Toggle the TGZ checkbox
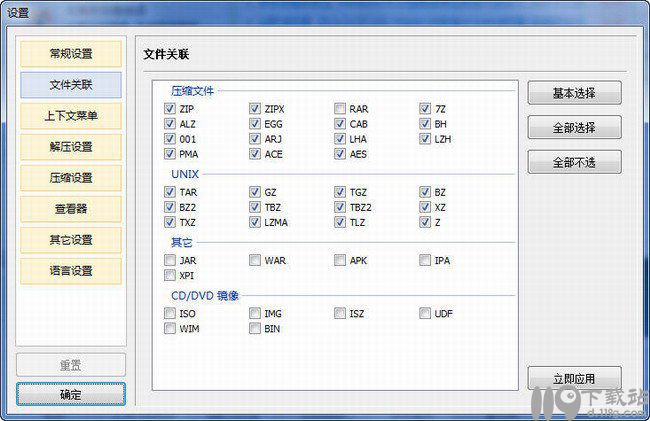The height and width of the screenshot is (421, 650). pyautogui.click(x=340, y=192)
